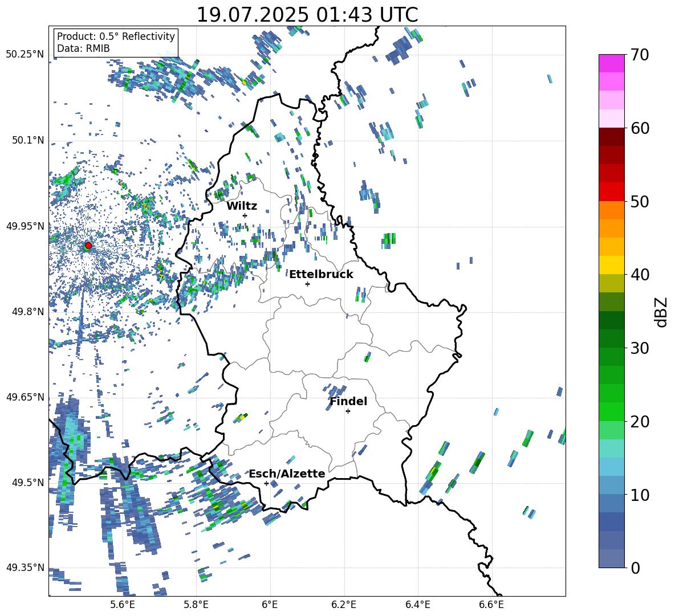Click the title '19.07.2025 01:43 UTC'
The height and width of the screenshot is (616, 675).
point(307,15)
